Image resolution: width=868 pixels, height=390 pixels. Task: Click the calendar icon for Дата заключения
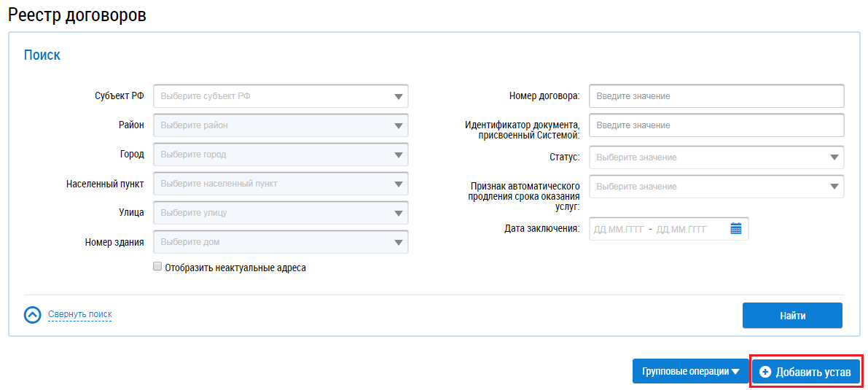tap(735, 229)
